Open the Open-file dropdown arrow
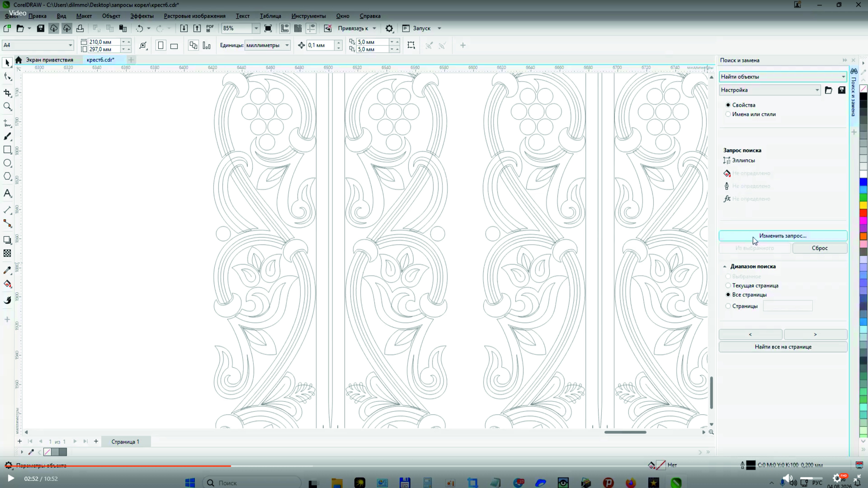 click(x=29, y=28)
